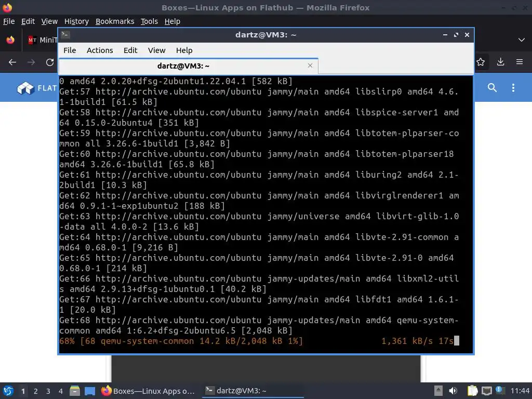Bookmark this page with the star icon
532x399 pixels.
[481, 62]
